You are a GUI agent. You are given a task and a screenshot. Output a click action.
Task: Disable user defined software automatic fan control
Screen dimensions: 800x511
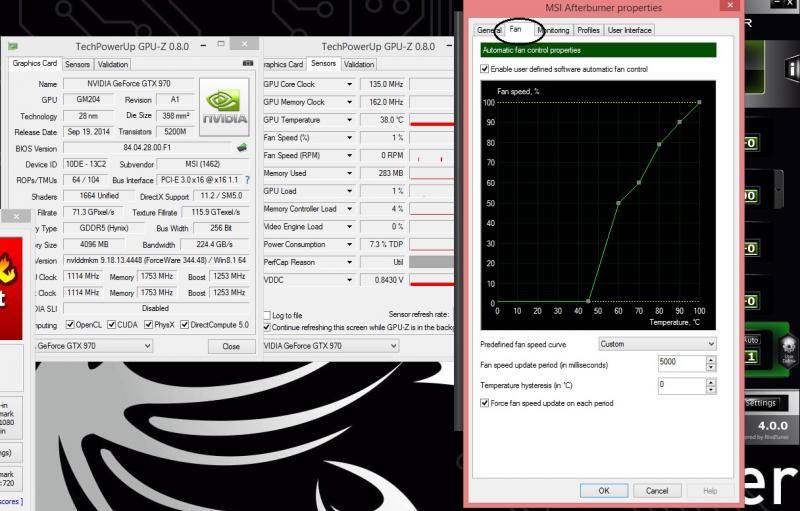point(485,69)
